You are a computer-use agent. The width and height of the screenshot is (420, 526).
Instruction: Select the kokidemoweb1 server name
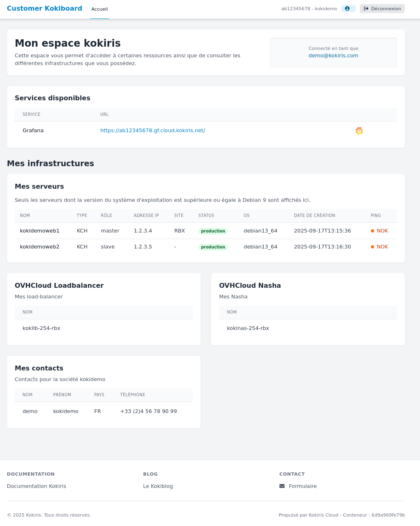[x=40, y=231]
